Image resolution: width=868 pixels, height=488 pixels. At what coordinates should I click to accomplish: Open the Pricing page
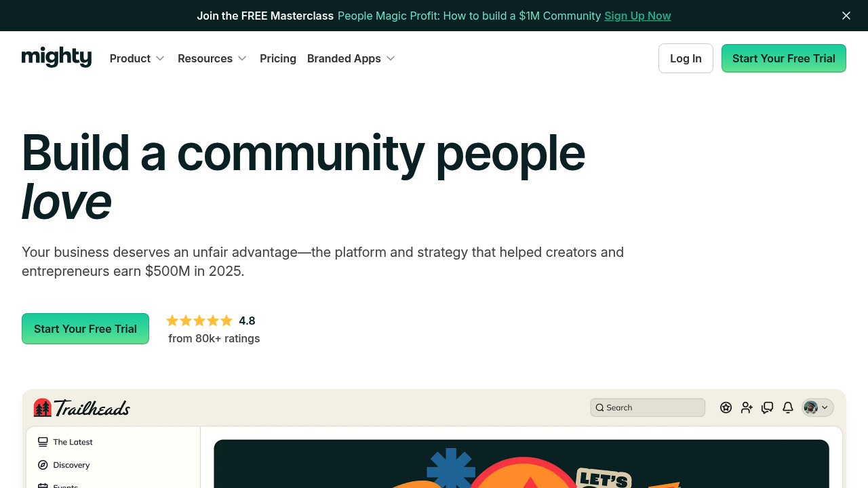pos(278,58)
